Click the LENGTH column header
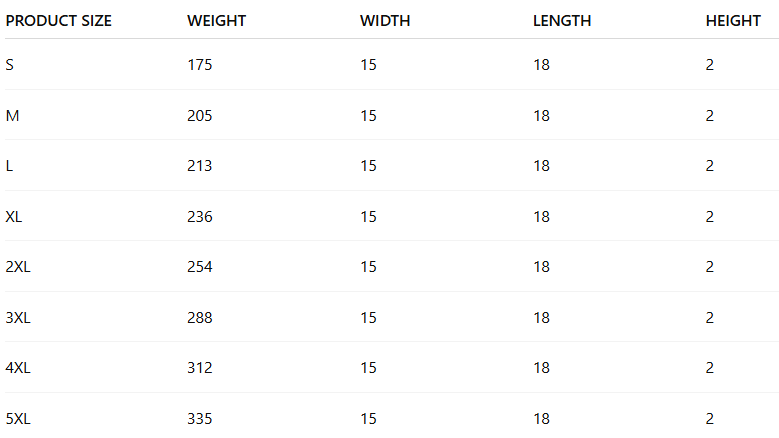779x438 pixels. point(562,21)
